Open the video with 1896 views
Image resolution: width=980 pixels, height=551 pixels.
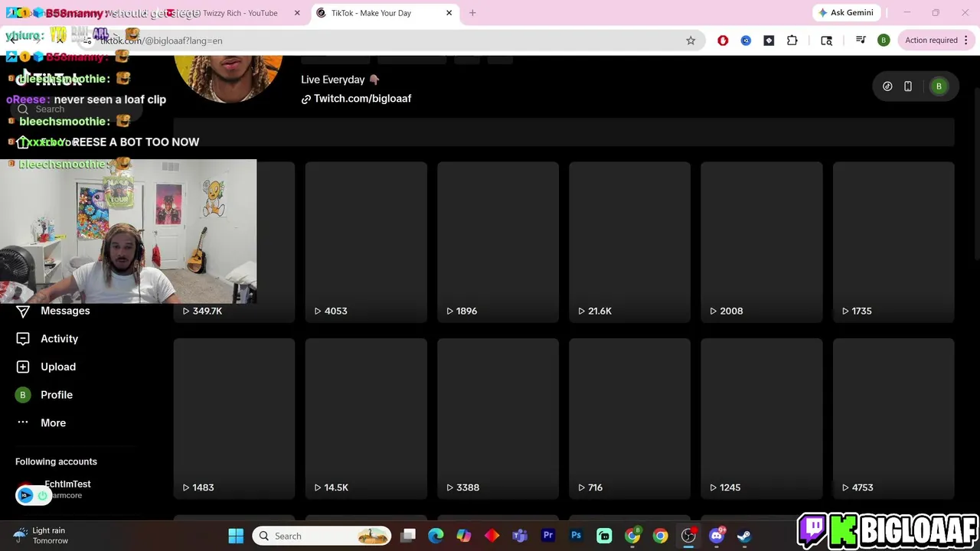pyautogui.click(x=498, y=242)
